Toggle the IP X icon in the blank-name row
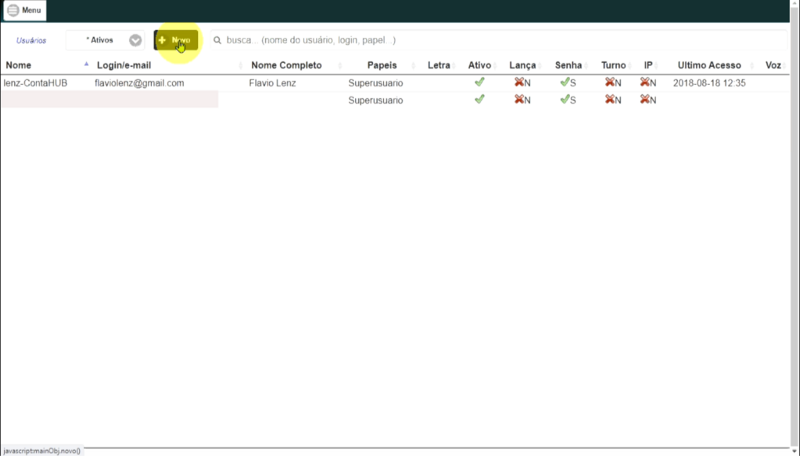800x456 pixels. [x=645, y=99]
